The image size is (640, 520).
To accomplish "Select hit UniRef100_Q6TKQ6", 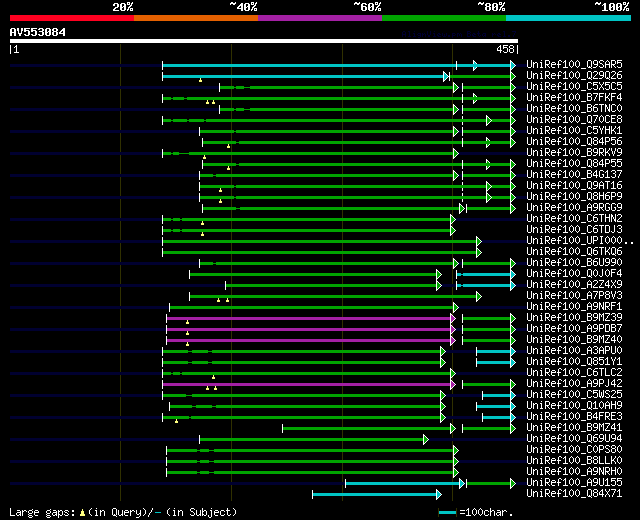I will pyautogui.click(x=574, y=252).
